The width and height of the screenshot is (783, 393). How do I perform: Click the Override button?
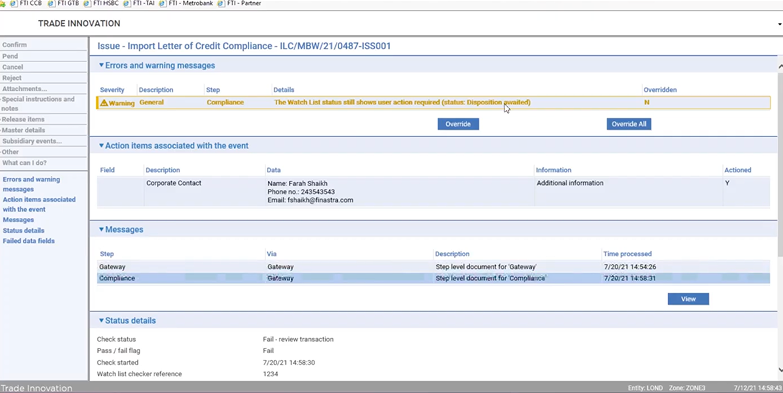point(458,124)
